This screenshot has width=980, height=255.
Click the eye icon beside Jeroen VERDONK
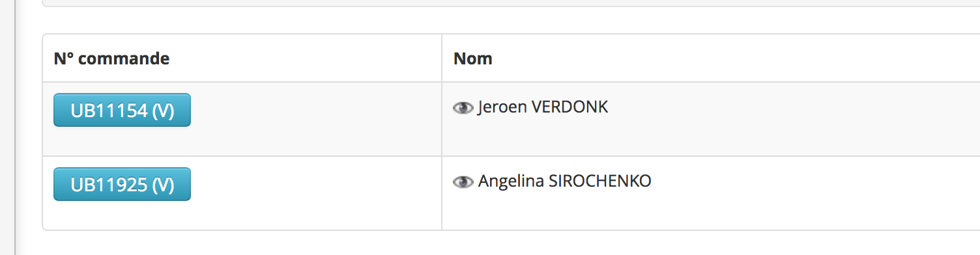tap(463, 108)
